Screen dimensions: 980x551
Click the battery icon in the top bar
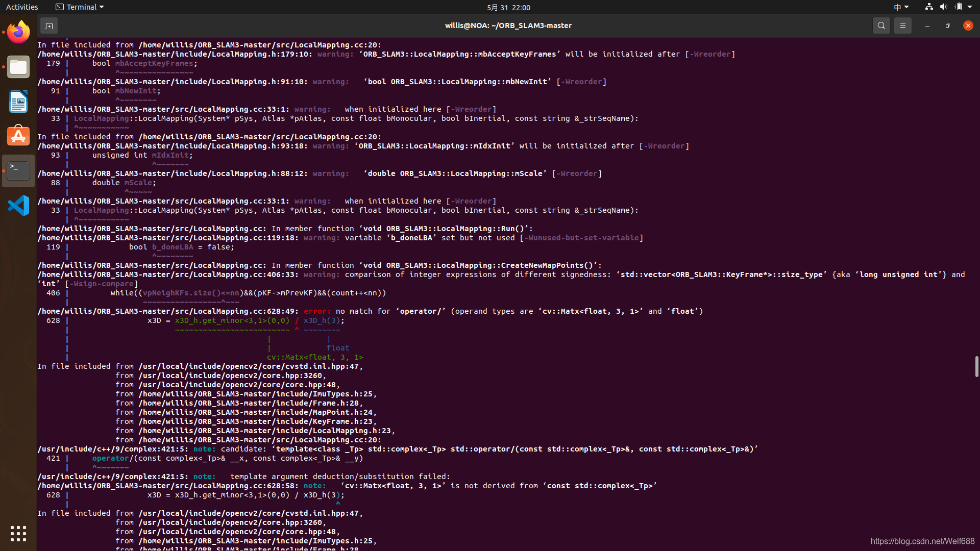click(960, 7)
